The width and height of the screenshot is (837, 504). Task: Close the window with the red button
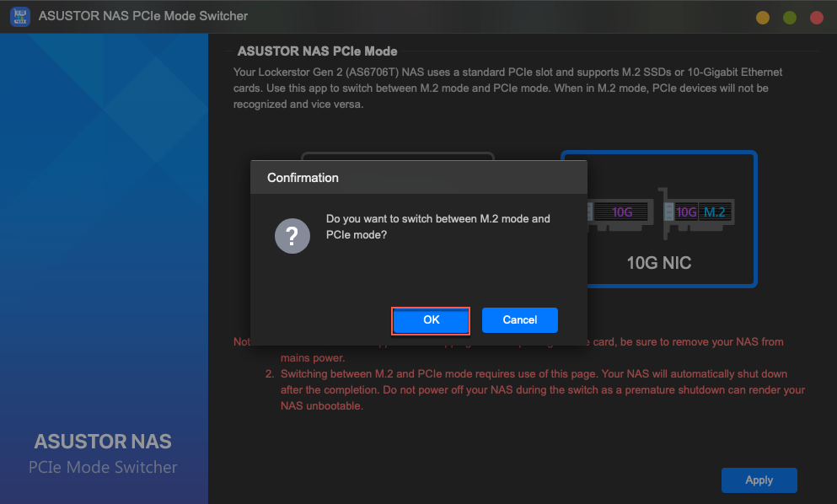816,18
